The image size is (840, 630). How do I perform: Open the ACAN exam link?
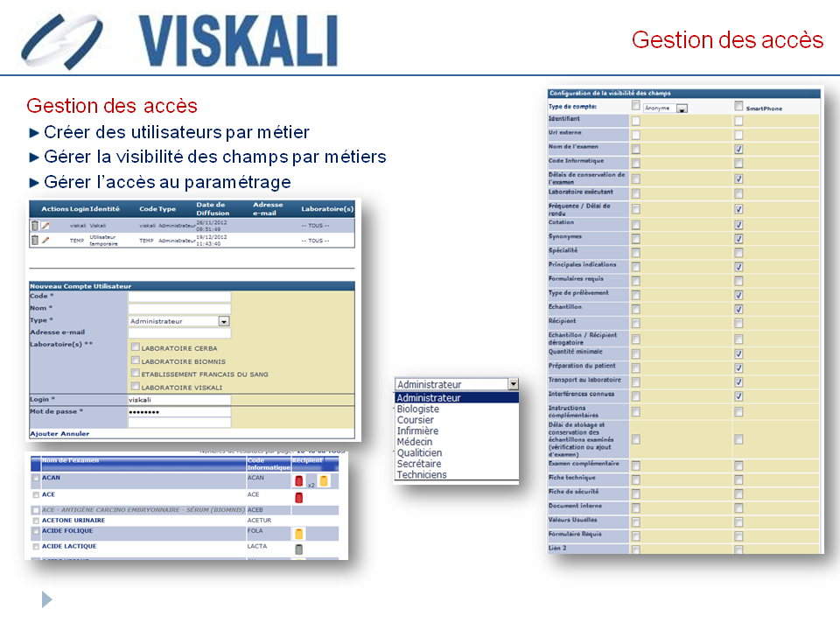tap(51, 478)
